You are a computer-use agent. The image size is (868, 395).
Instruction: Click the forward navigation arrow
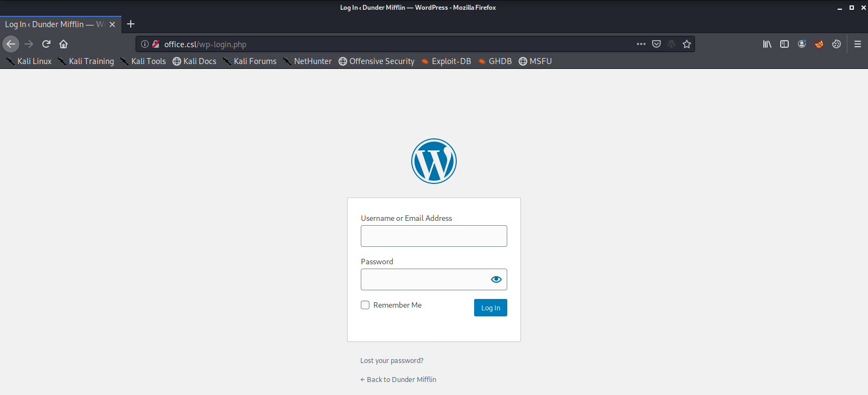coord(29,44)
